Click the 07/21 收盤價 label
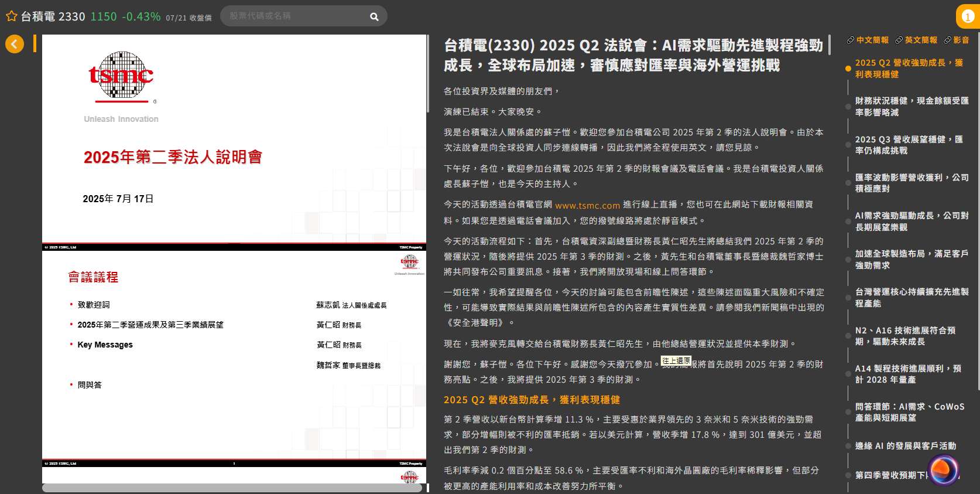 (x=189, y=18)
